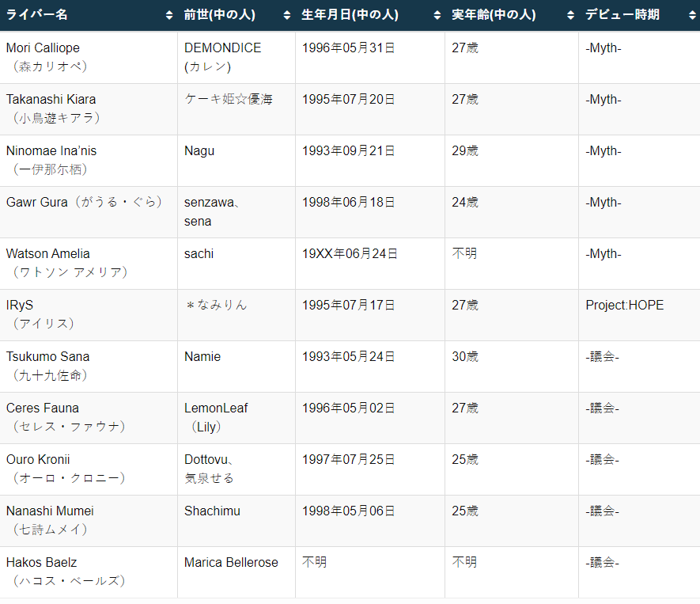Select the Takanashi Kiara name cell
Viewport: 700px width, 604px height.
pos(89,108)
